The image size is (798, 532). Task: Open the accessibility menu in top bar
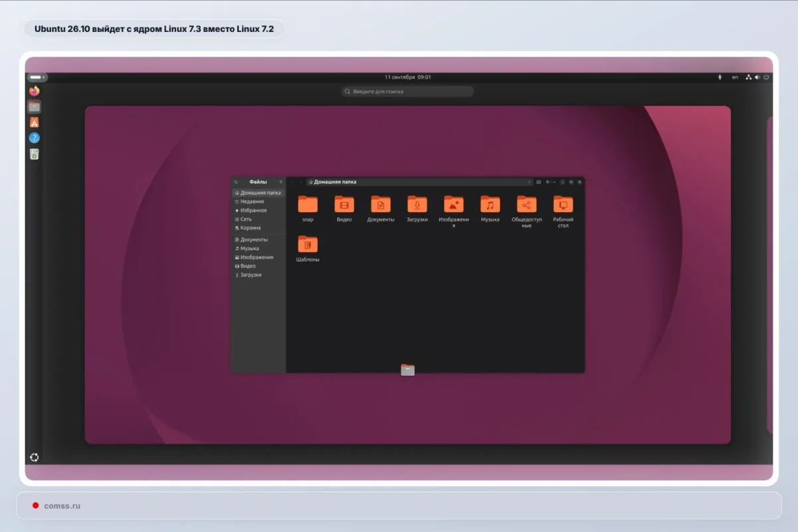pyautogui.click(x=720, y=77)
